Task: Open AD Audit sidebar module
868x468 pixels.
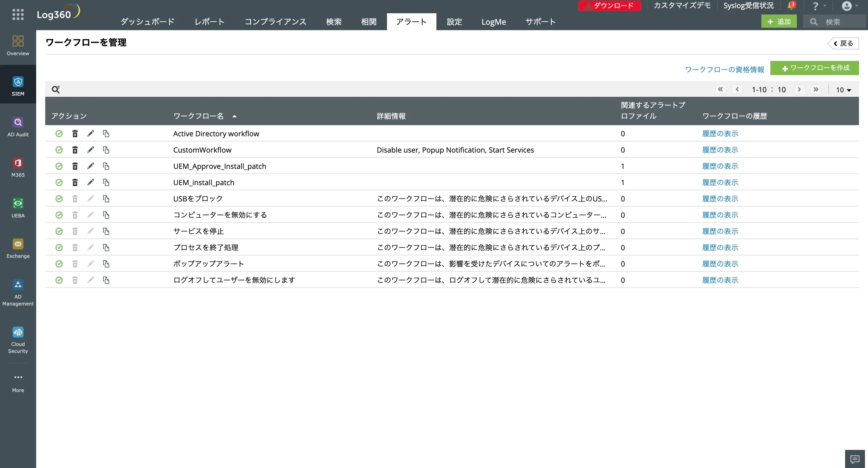Action: click(18, 126)
